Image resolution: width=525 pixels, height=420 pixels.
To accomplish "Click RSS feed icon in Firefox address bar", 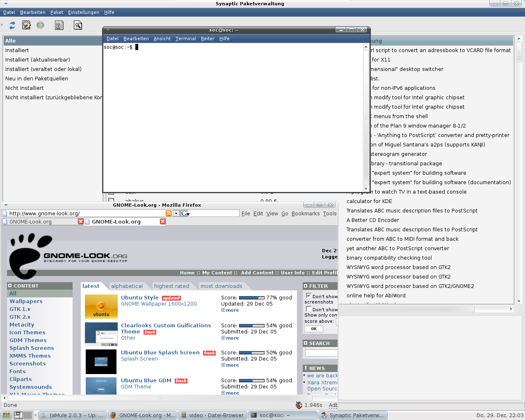I will tap(169, 213).
